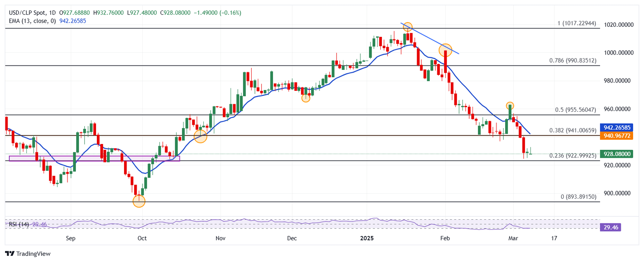Click the orange circle at the October low

[x=139, y=201]
